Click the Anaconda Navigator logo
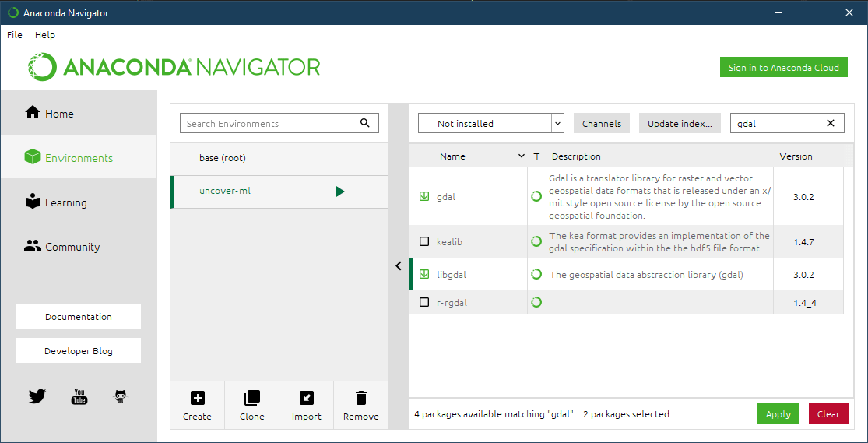This screenshot has width=868, height=443. click(x=174, y=67)
